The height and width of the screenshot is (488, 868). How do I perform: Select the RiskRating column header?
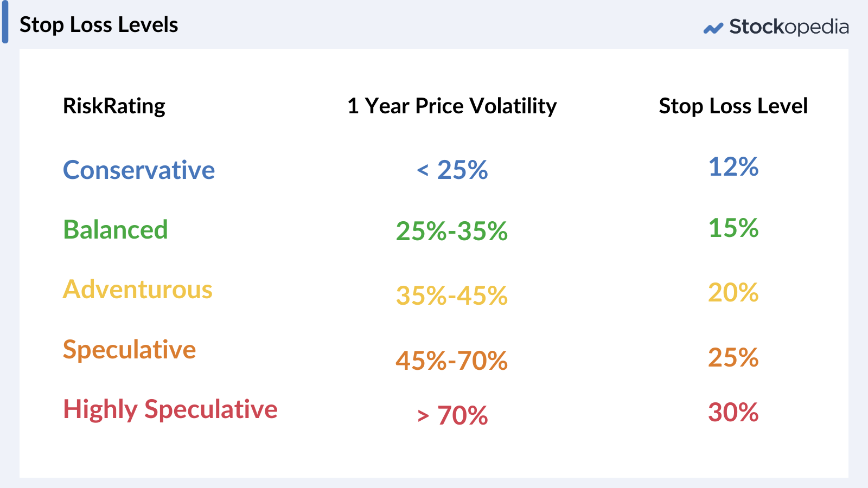114,106
